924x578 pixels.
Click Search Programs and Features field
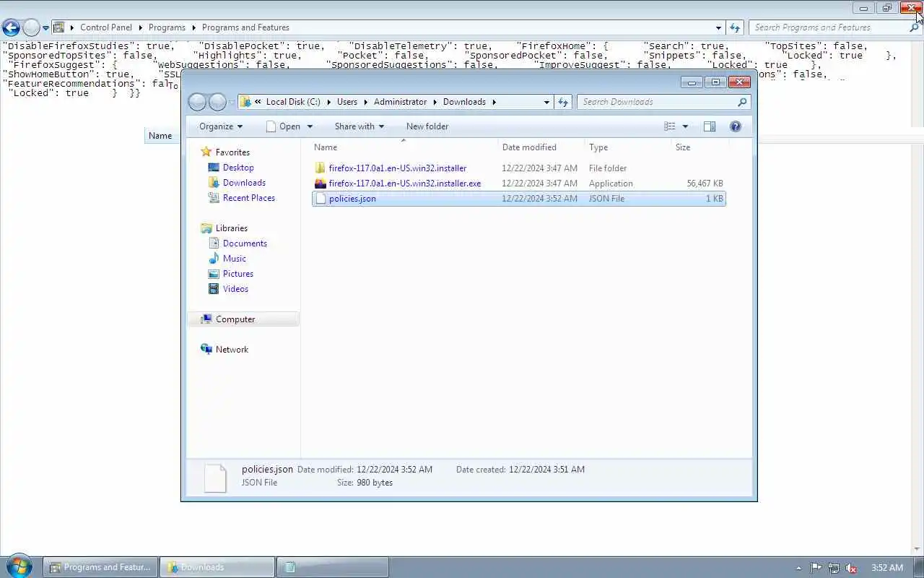tap(829, 27)
